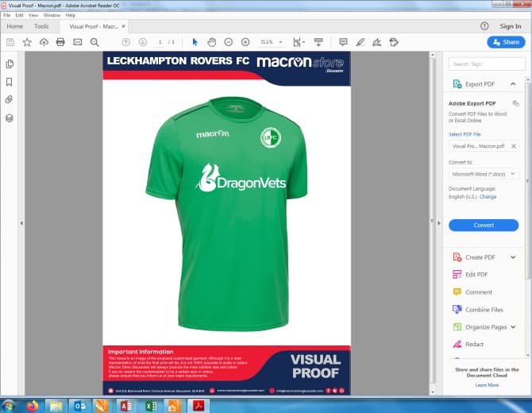Zoom in with the plus circle
Image resolution: width=532 pixels, height=413 pixels.
245,42
